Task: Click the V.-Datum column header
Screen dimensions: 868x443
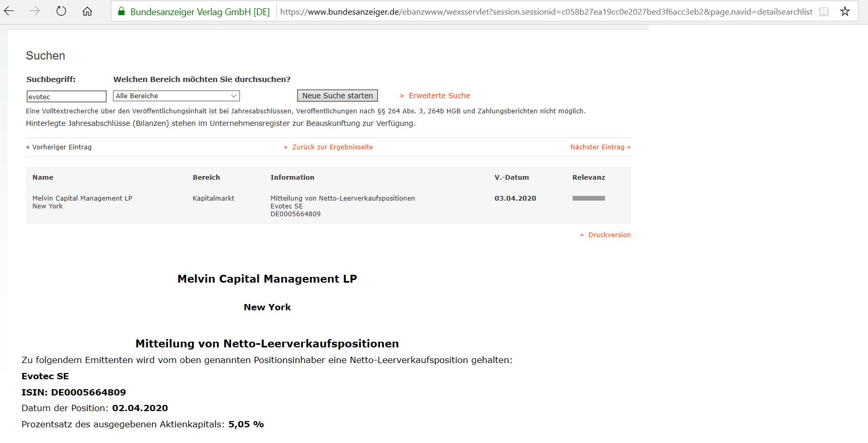Action: pyautogui.click(x=512, y=178)
